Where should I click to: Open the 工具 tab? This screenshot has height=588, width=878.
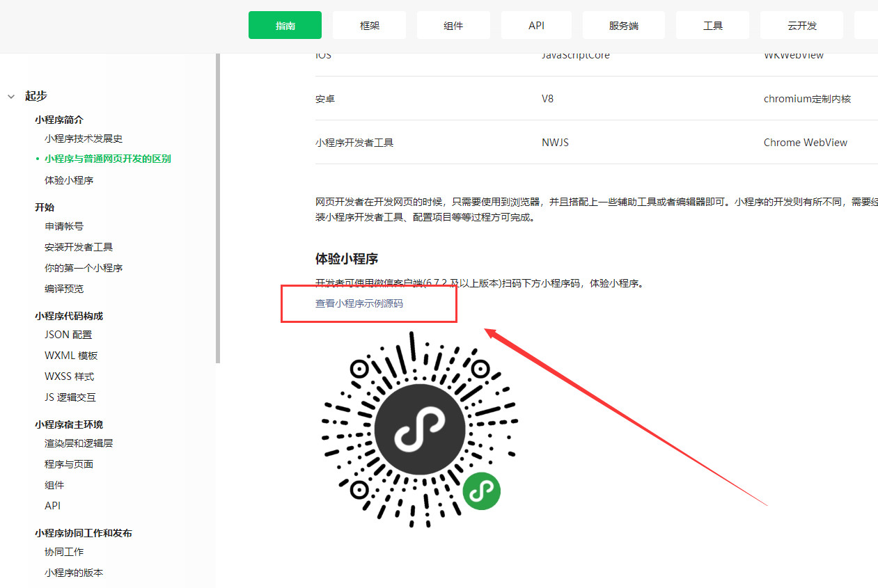(x=712, y=25)
